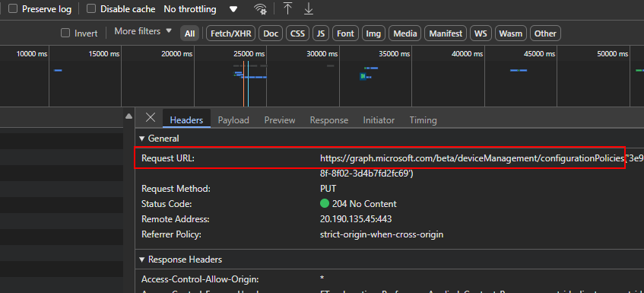This screenshot has height=293, width=644.
Task: Click the 15000 ms timeline label
Action: pyautogui.click(x=104, y=54)
